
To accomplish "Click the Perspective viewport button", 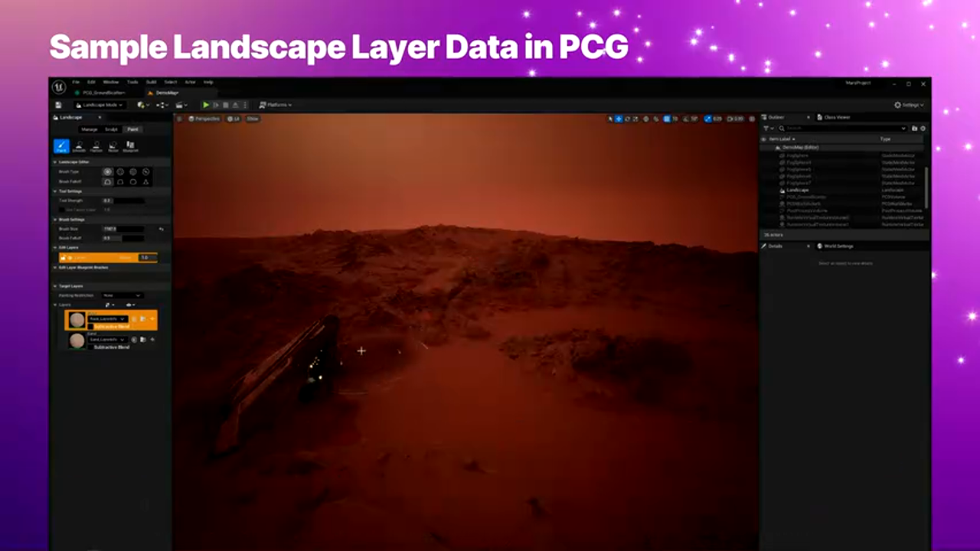I will pos(204,119).
